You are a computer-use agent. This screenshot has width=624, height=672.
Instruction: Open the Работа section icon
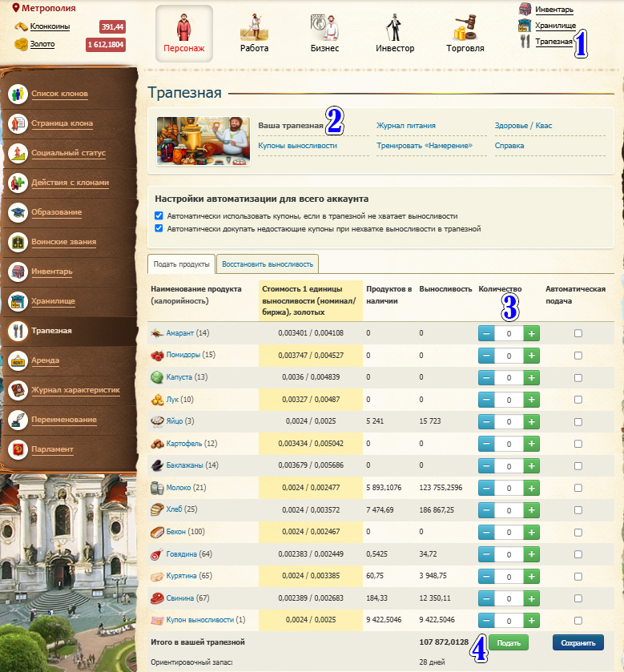[x=254, y=26]
